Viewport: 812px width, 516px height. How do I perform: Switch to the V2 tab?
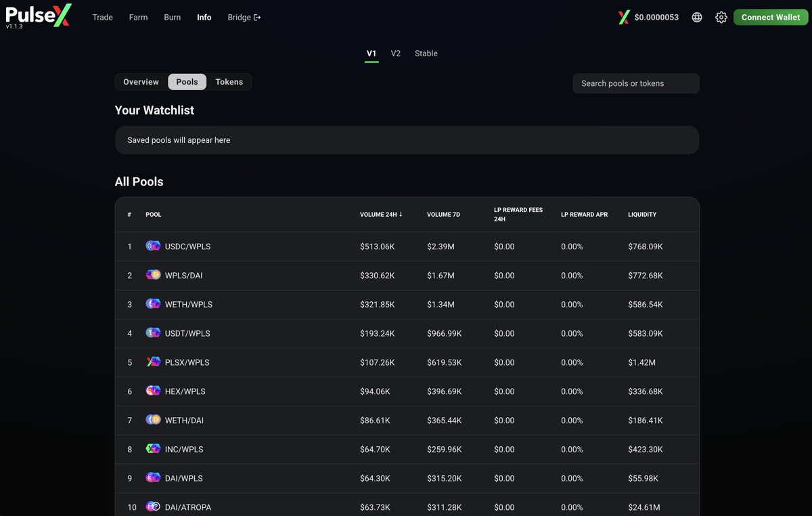point(396,53)
